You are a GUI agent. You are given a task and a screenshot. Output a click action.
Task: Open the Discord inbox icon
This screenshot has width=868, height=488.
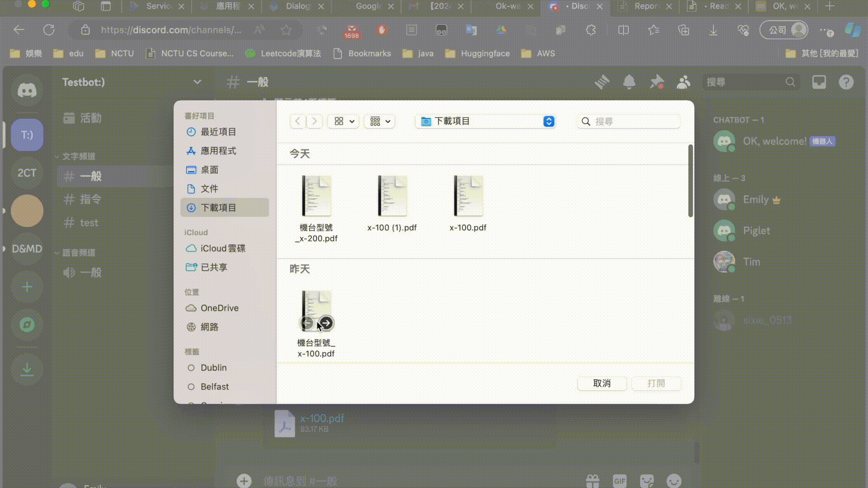[x=819, y=82]
